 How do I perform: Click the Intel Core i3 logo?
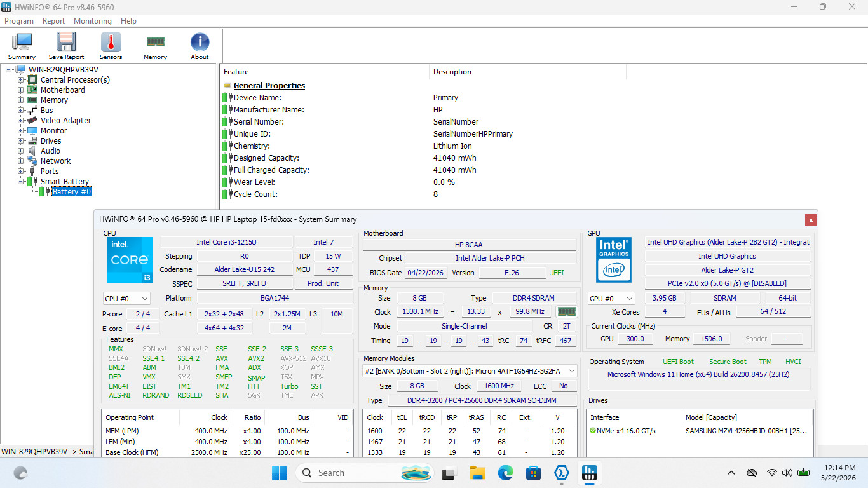[130, 260]
